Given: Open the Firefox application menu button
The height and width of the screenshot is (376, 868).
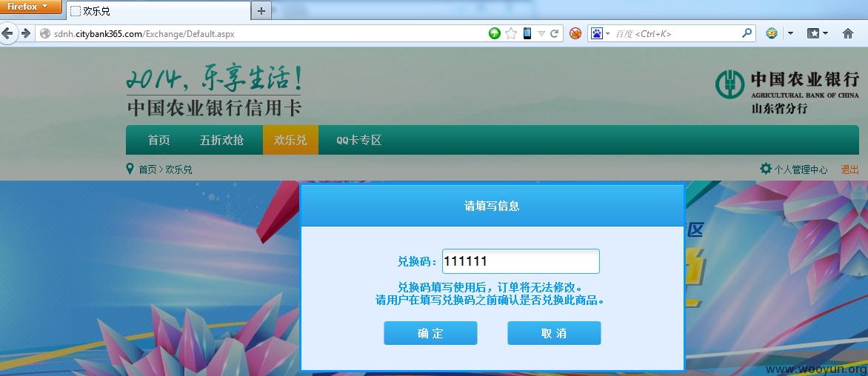Looking at the screenshot, I should click(30, 7).
